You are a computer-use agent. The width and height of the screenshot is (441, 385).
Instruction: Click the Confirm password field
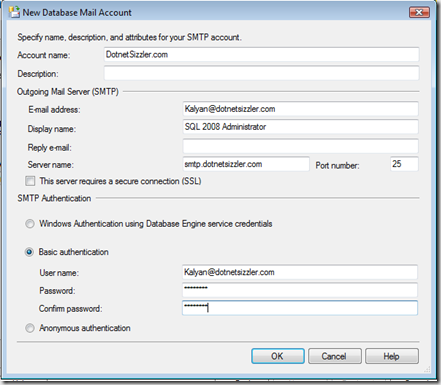300,308
